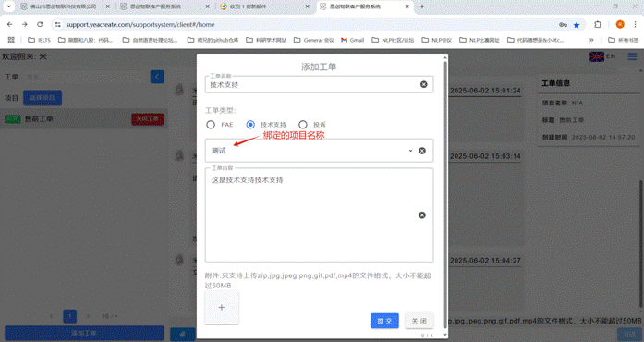Click the hamburger menu icon beside EN

click(x=632, y=56)
